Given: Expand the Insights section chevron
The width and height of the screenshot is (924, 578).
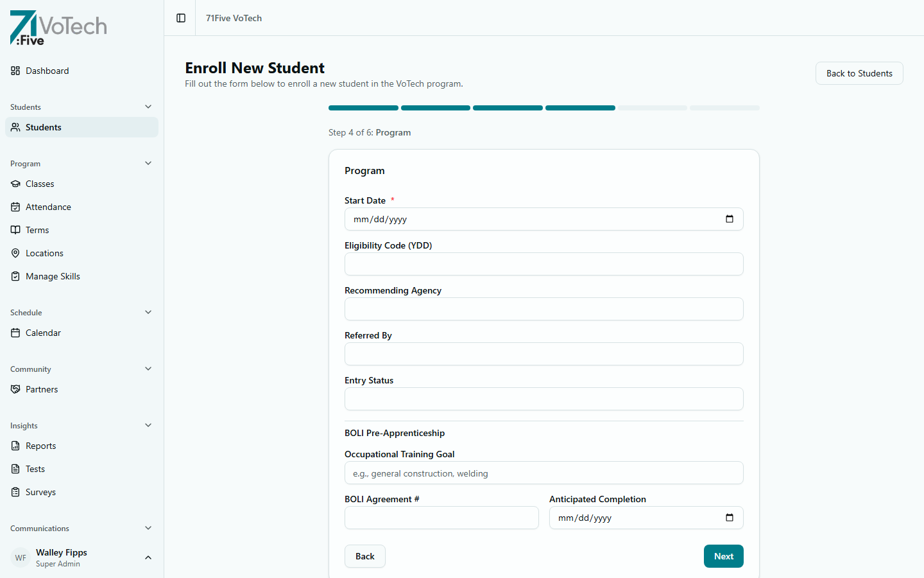Looking at the screenshot, I should (148, 425).
